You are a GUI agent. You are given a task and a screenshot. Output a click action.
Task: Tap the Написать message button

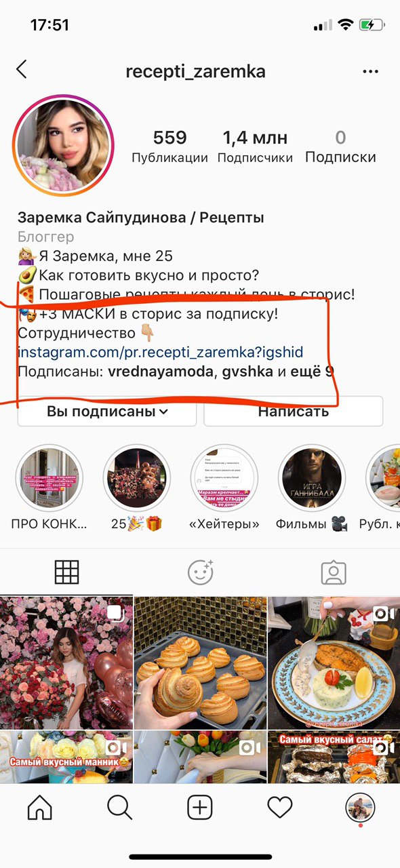(x=294, y=411)
